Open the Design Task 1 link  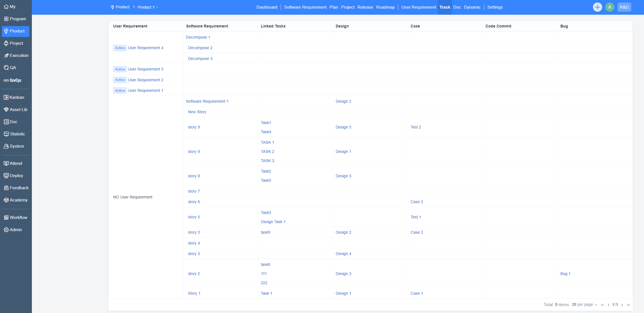point(273,222)
